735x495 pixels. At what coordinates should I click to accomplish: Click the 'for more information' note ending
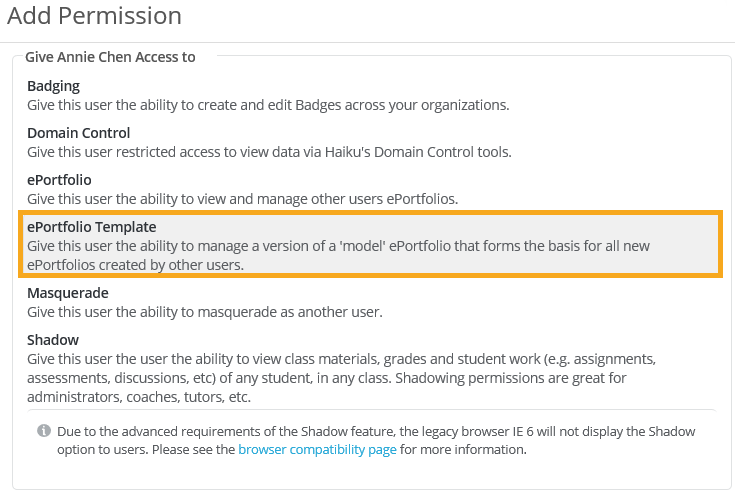tap(461, 450)
